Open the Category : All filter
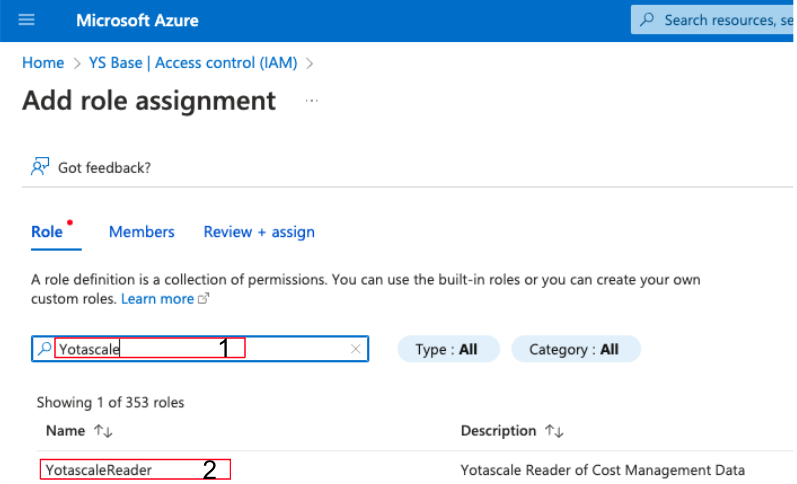Image resolution: width=797 pixels, height=484 pixels. 575,349
